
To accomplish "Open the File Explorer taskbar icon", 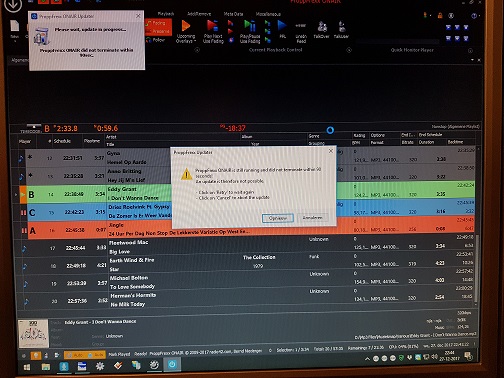I will tap(46, 367).
